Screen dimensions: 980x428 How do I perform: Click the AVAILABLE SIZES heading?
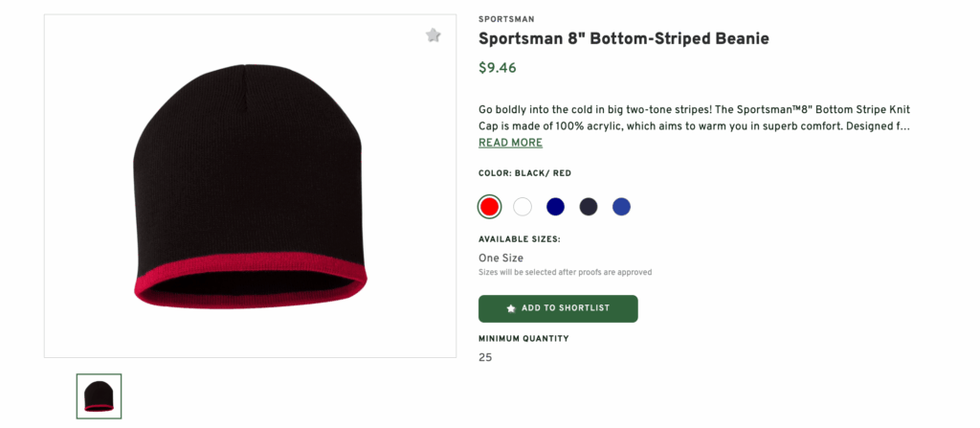tap(519, 239)
